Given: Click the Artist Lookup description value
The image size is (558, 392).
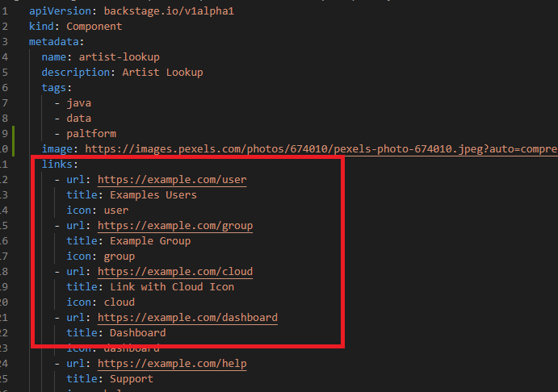Looking at the screenshot, I should point(162,72).
